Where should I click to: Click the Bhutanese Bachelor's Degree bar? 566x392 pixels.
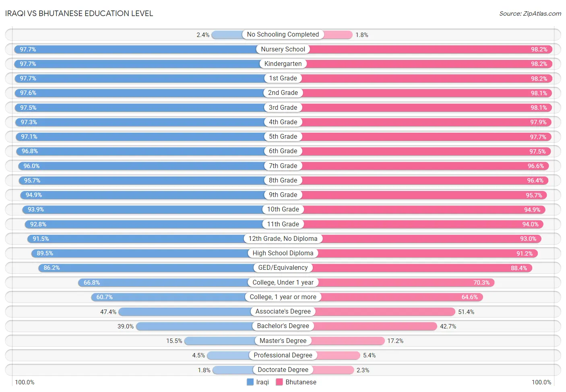coord(375,326)
